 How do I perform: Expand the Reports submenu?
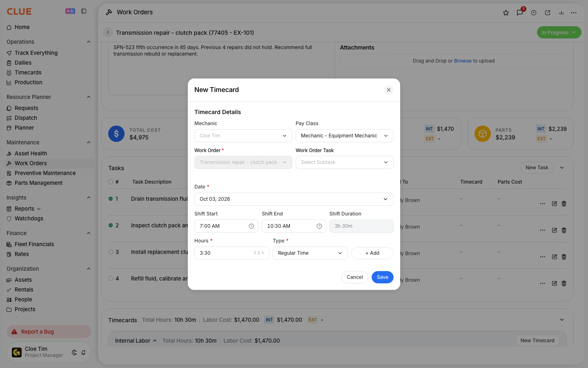point(39,209)
